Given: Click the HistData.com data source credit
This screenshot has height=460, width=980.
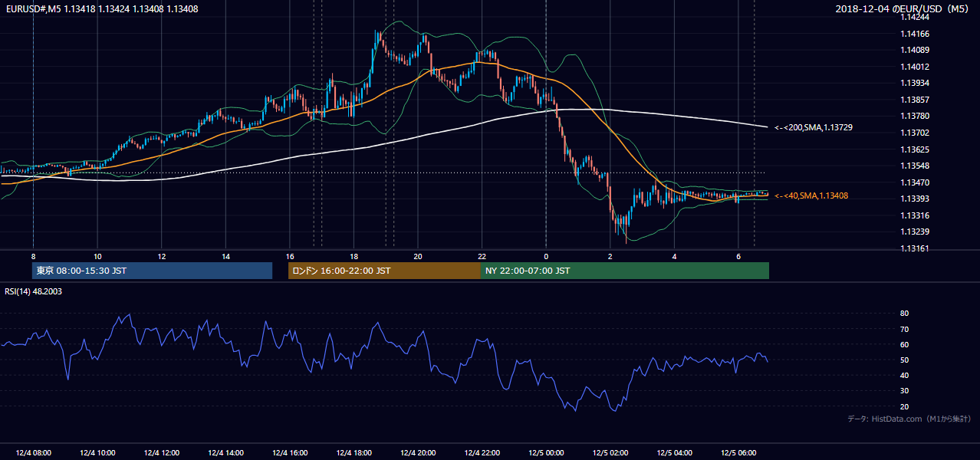Looking at the screenshot, I should 909,419.
